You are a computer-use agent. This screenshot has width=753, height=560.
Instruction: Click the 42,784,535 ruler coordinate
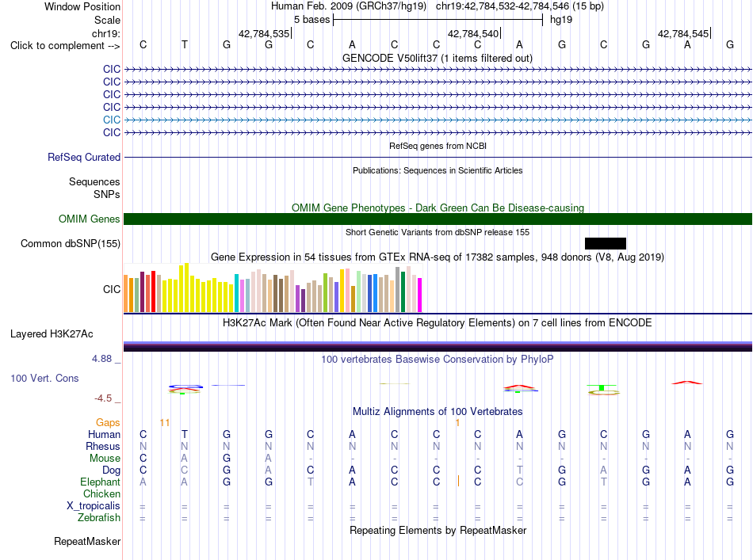pos(264,33)
